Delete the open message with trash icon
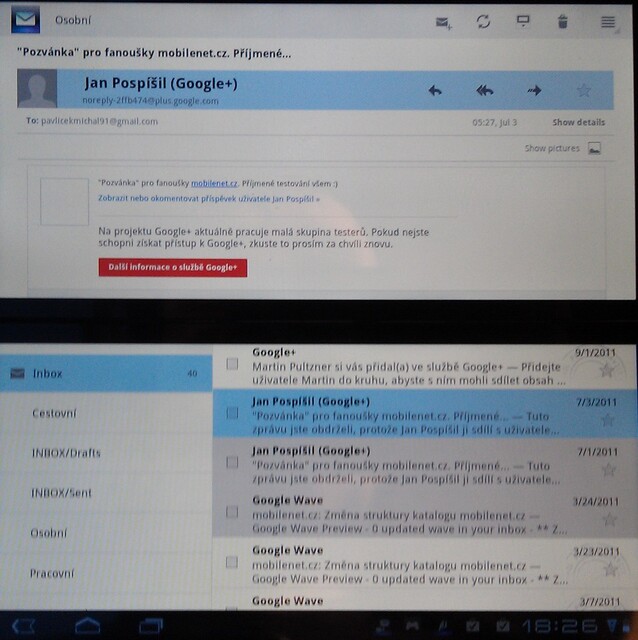 pos(563,22)
